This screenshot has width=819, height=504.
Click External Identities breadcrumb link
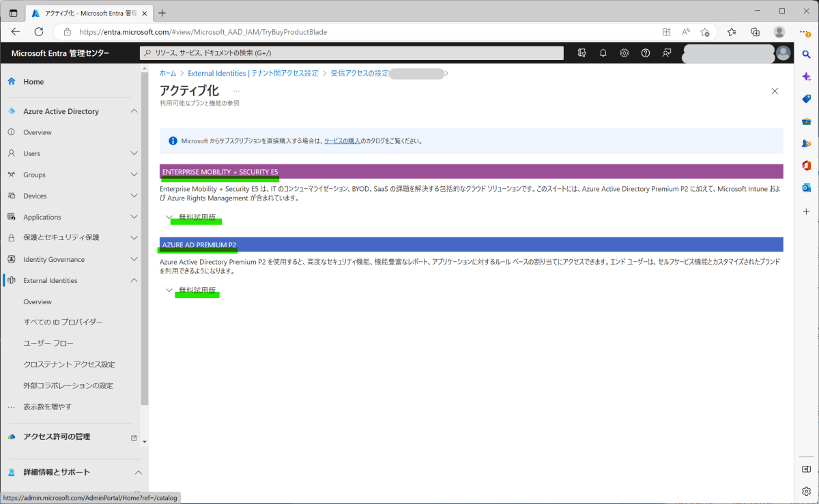coord(253,73)
